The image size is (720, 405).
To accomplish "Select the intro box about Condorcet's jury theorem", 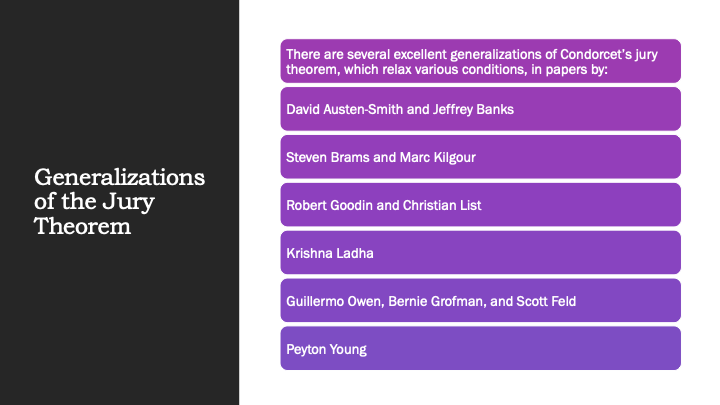I will [x=480, y=61].
